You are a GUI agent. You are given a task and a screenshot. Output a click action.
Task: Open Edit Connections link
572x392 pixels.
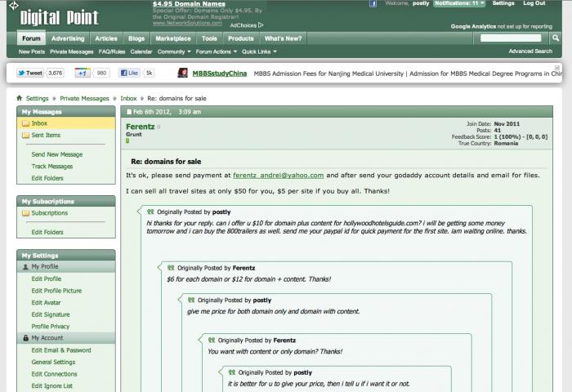(54, 374)
